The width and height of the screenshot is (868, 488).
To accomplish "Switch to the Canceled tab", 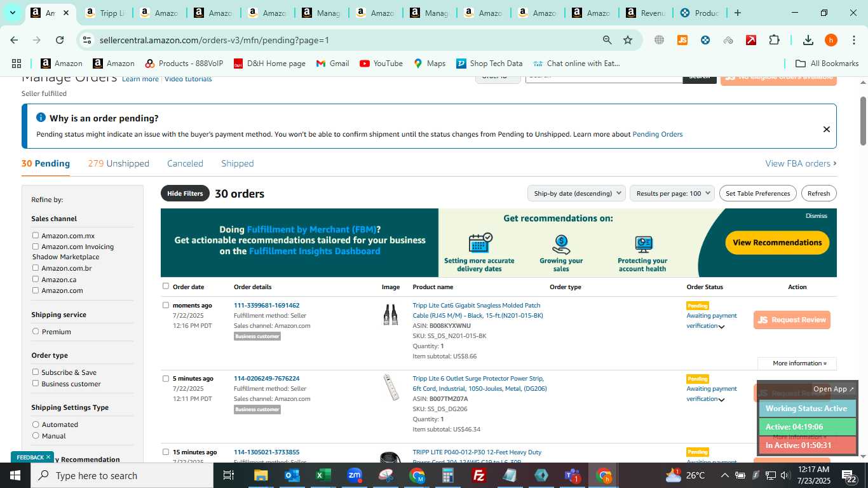I will 185,163.
